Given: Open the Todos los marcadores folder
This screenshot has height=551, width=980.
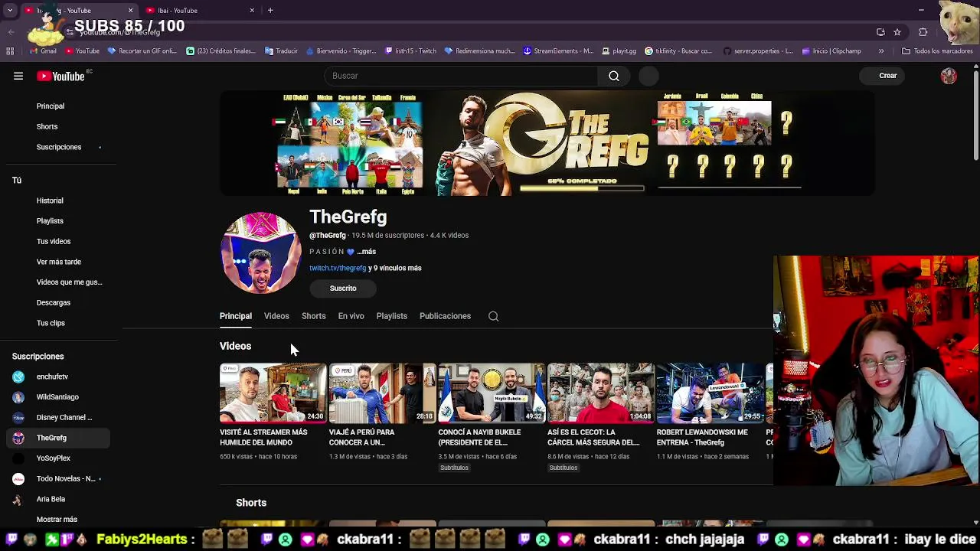Looking at the screenshot, I should pyautogui.click(x=937, y=51).
